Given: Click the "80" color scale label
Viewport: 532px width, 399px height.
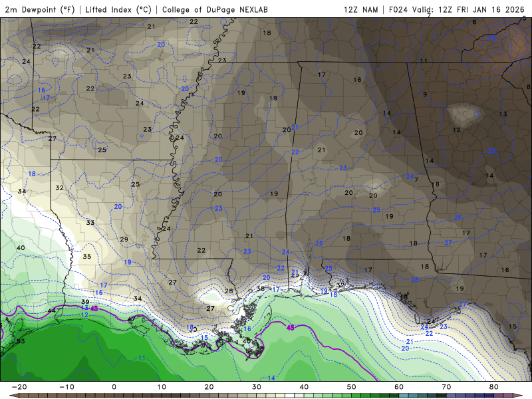Looking at the screenshot, I should tap(494, 387).
